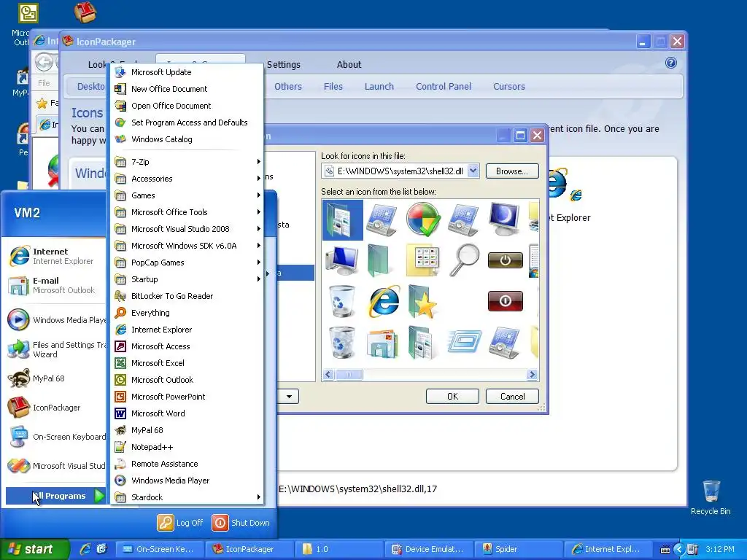Launch Windows Catalog from programs menu

coord(187,139)
